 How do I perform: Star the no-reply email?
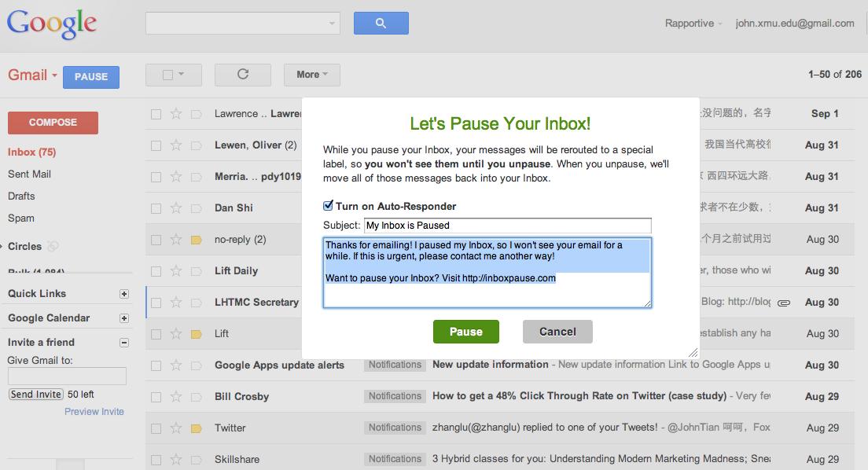pyautogui.click(x=176, y=239)
